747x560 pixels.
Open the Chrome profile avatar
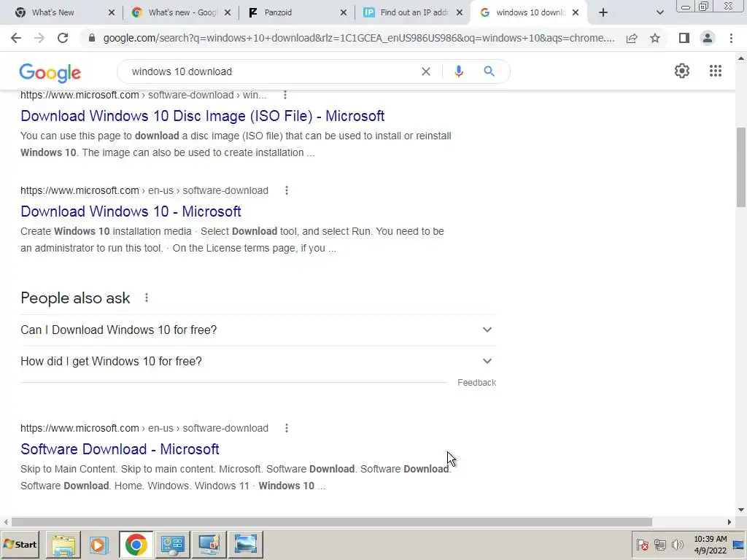(x=708, y=38)
